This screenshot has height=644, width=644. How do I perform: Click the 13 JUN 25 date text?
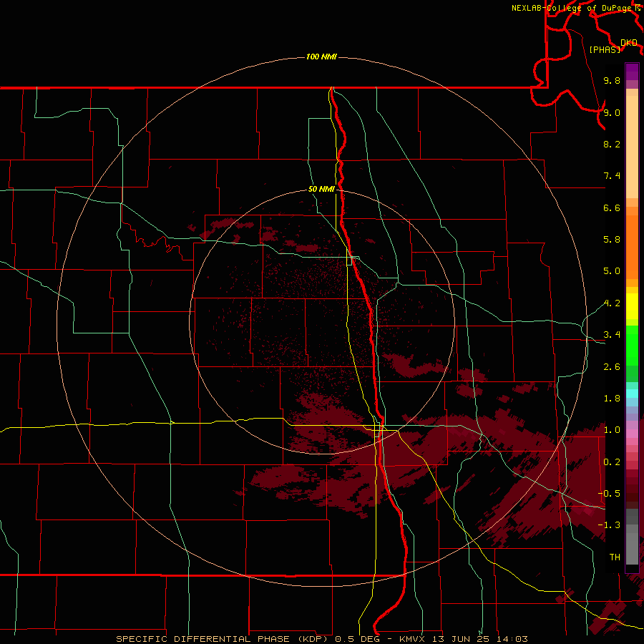point(459,639)
